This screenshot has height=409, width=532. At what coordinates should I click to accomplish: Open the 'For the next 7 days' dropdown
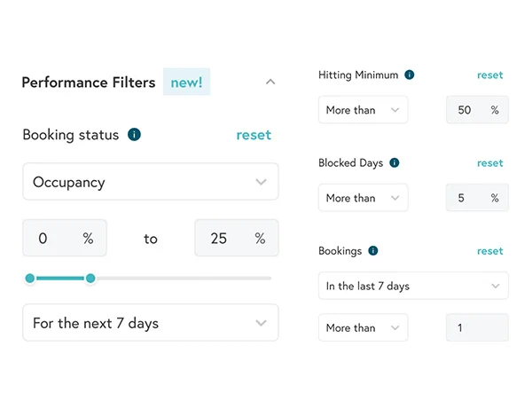click(151, 323)
